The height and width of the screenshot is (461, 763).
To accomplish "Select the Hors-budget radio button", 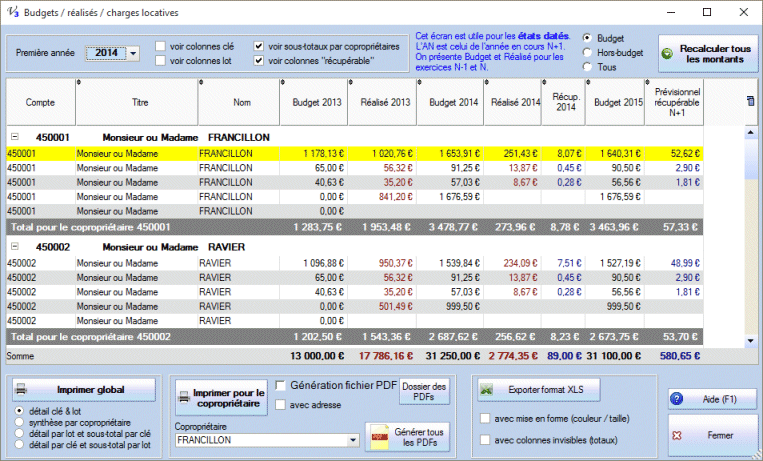I will point(587,51).
